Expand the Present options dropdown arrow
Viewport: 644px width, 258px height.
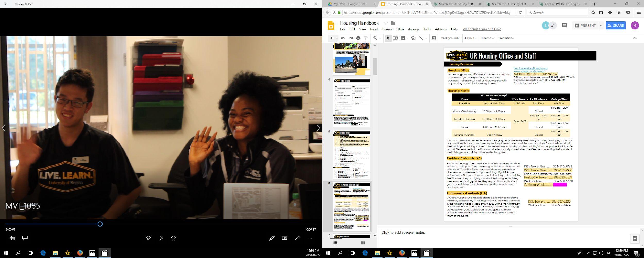601,26
